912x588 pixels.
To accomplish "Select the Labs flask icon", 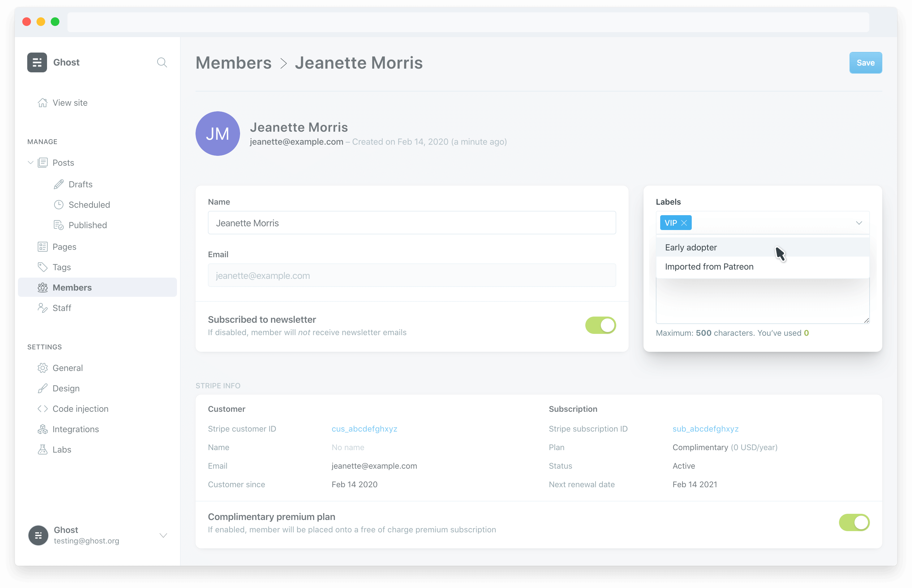I will [43, 450].
